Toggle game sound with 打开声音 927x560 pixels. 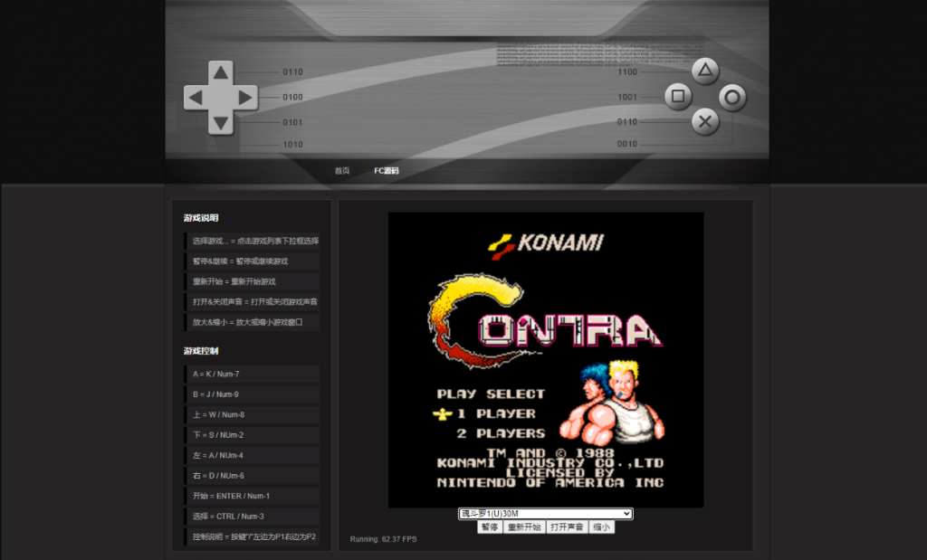pos(567,527)
